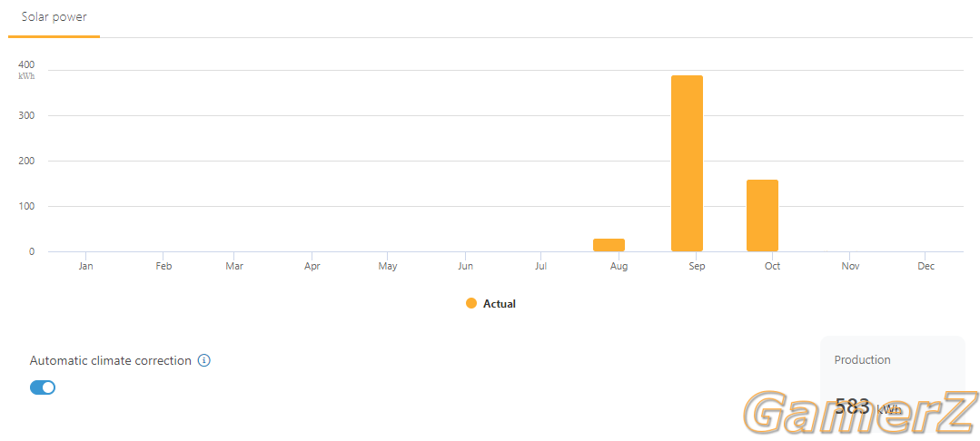Image resolution: width=980 pixels, height=441 pixels.
Task: Switch to the Solar power tab
Action: point(54,17)
